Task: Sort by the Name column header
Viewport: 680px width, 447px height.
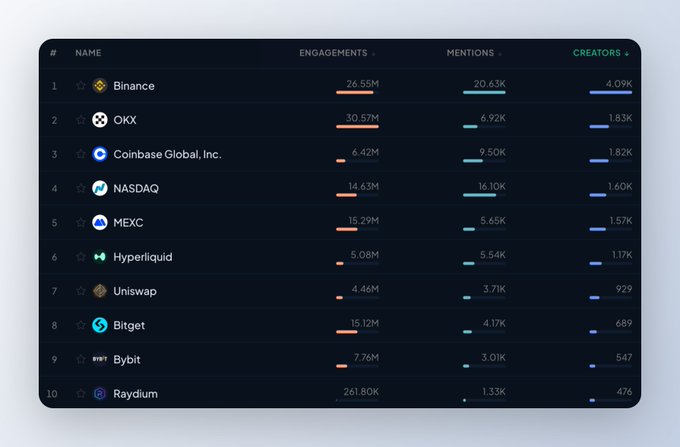Action: coord(88,53)
